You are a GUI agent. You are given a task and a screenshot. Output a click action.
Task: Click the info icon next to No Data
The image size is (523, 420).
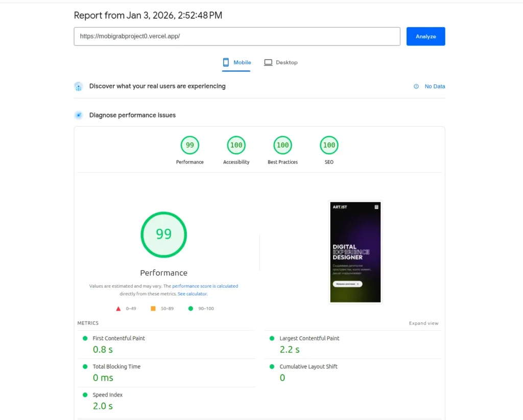point(415,86)
